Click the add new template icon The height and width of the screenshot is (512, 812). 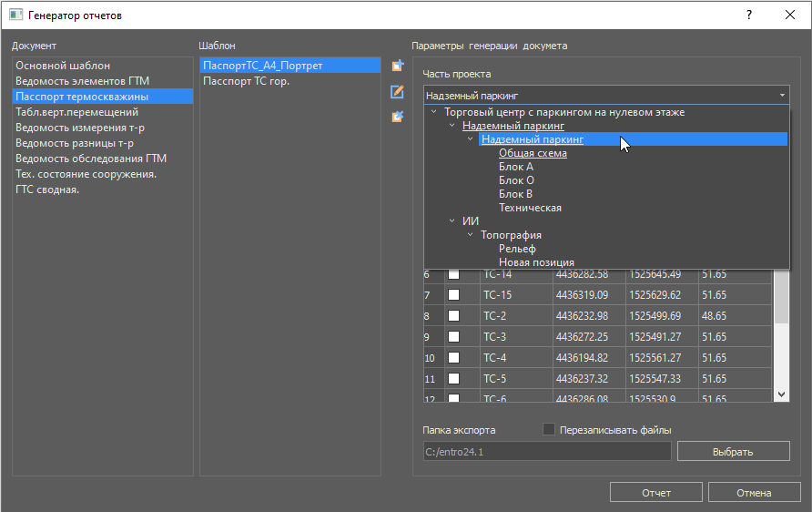click(397, 66)
